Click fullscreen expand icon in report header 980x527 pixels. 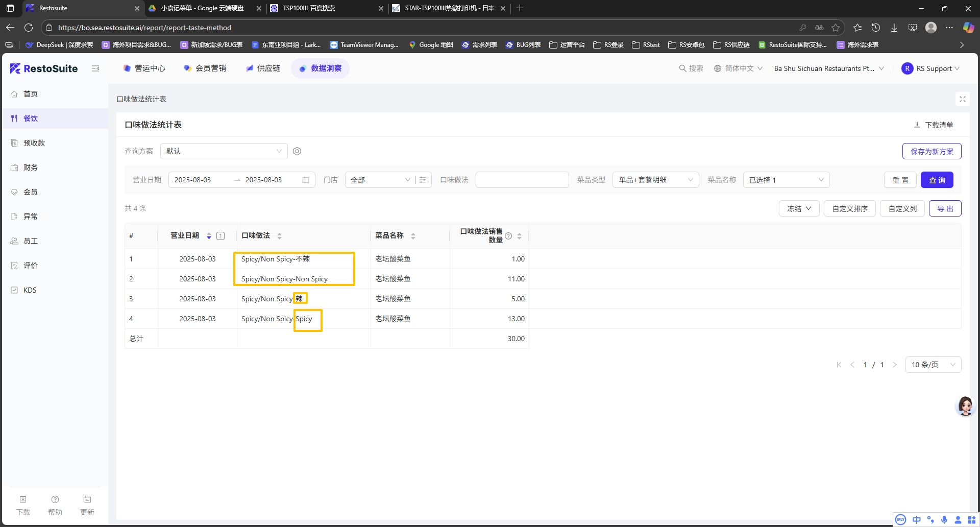(x=962, y=99)
